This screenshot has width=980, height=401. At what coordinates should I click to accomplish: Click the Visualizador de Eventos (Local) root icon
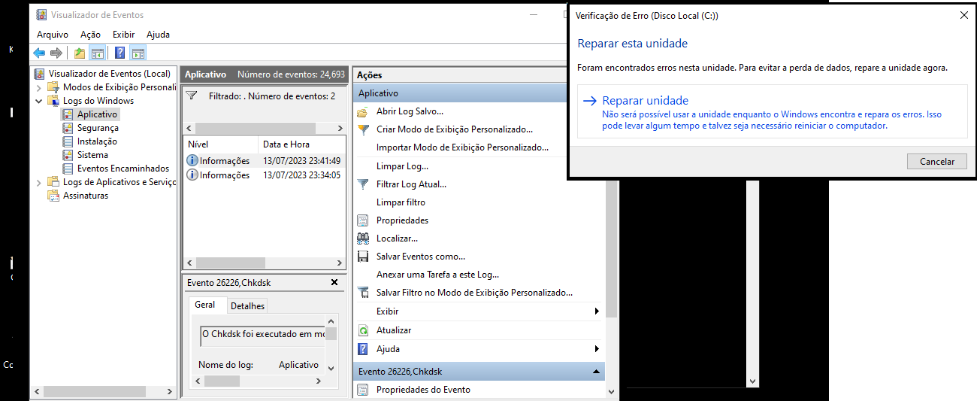(40, 74)
